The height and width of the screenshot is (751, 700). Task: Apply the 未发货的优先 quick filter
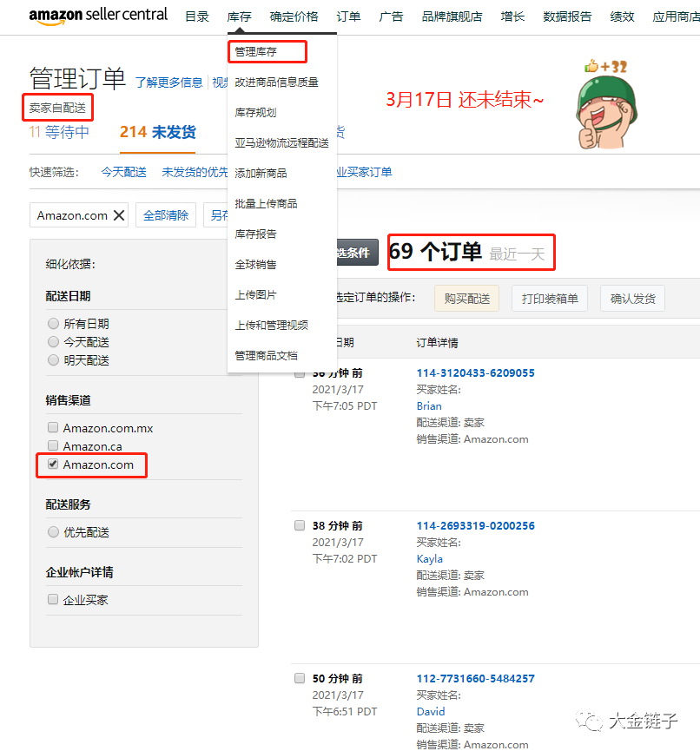[195, 172]
